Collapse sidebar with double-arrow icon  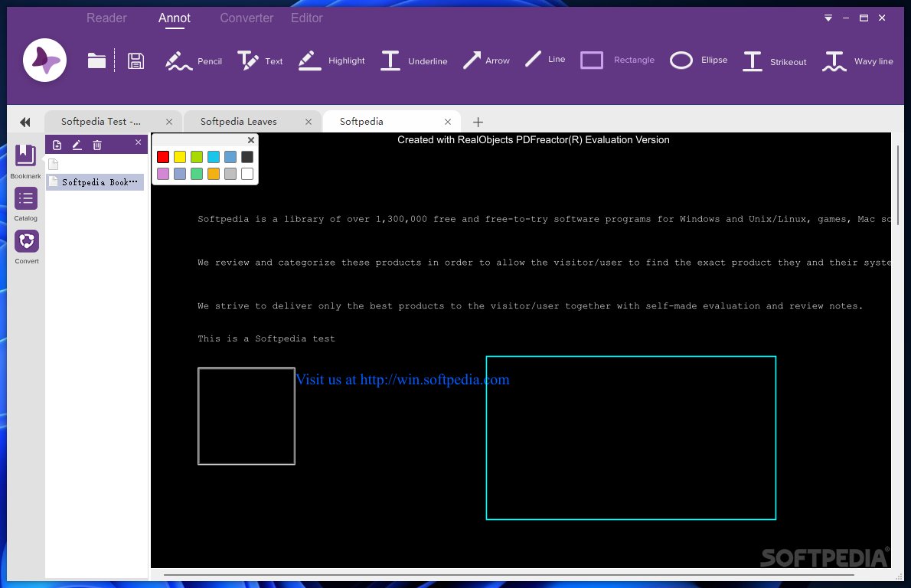tap(24, 122)
